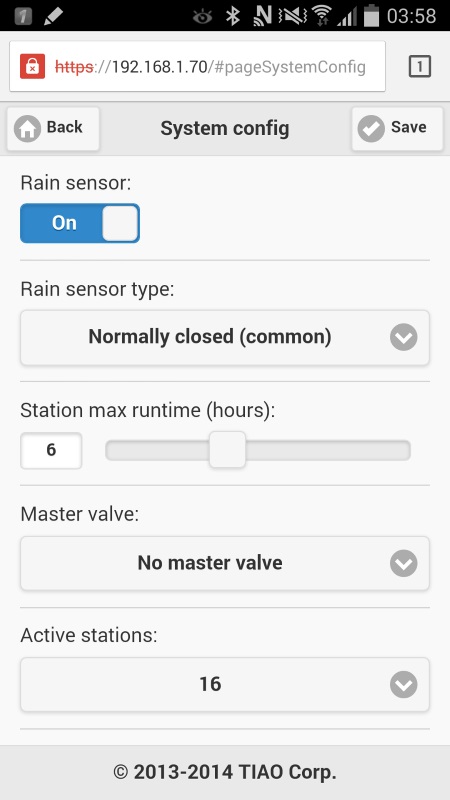
Task: Save the system config settings
Action: click(397, 129)
